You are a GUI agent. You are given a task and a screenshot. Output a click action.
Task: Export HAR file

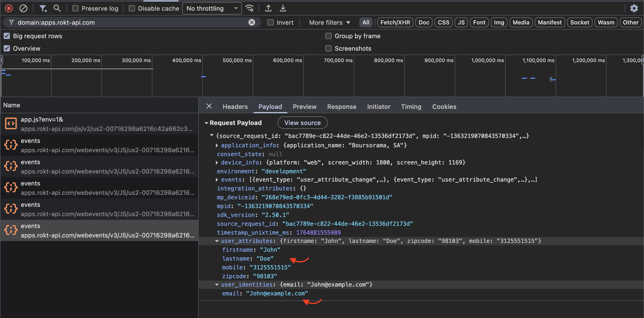283,8
